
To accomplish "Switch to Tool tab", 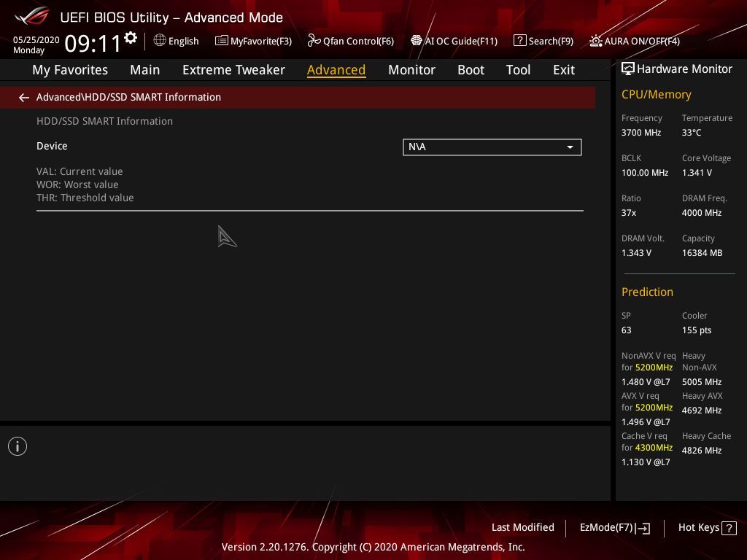I will (x=518, y=70).
